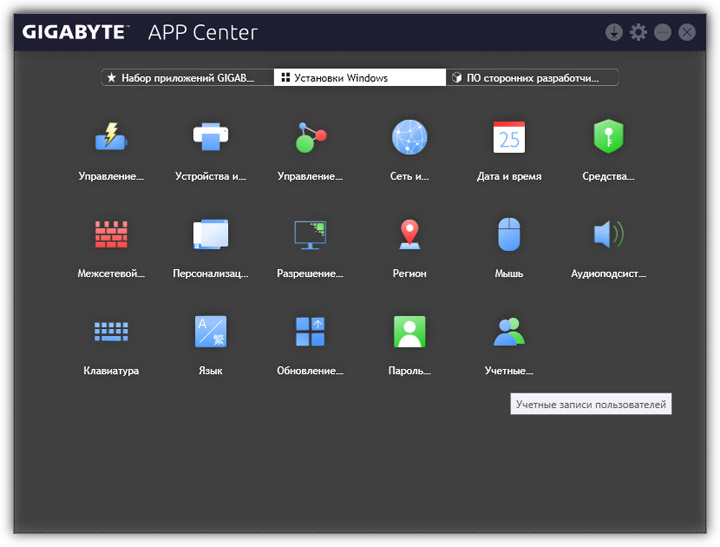The width and height of the screenshot is (720, 547).
Task: Switch to third-party software tab
Action: (x=532, y=77)
